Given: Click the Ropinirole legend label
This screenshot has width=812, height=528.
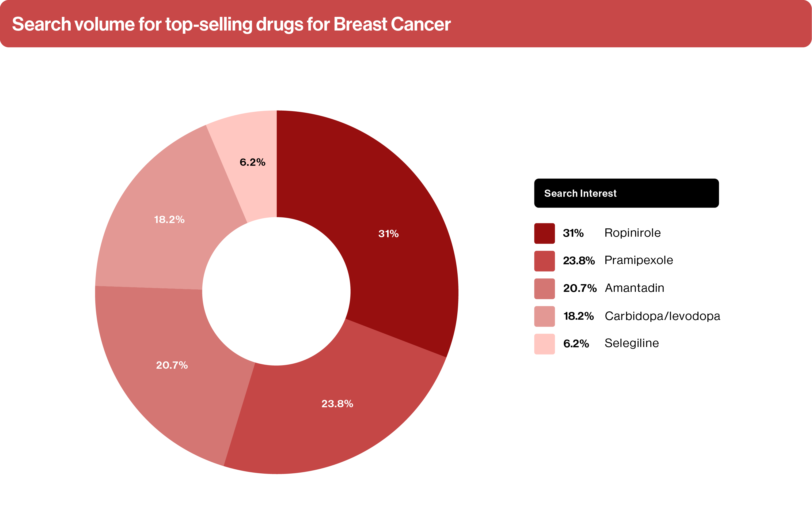Looking at the screenshot, I should 632,233.
